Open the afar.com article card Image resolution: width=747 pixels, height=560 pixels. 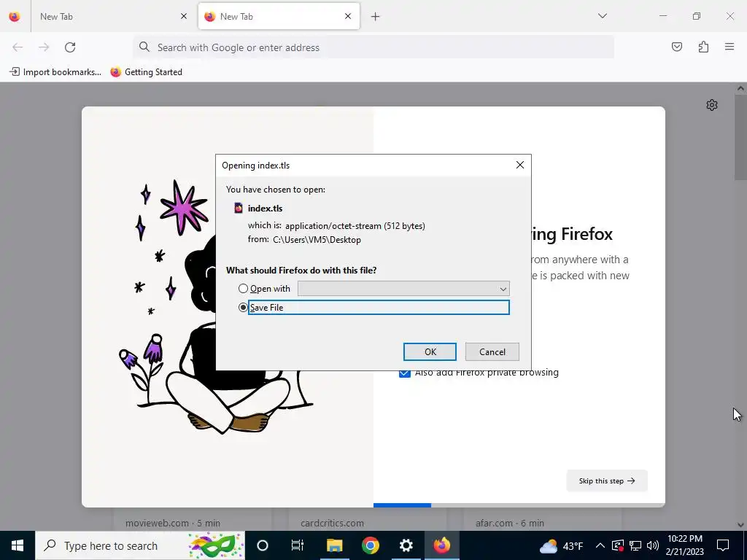(x=543, y=519)
